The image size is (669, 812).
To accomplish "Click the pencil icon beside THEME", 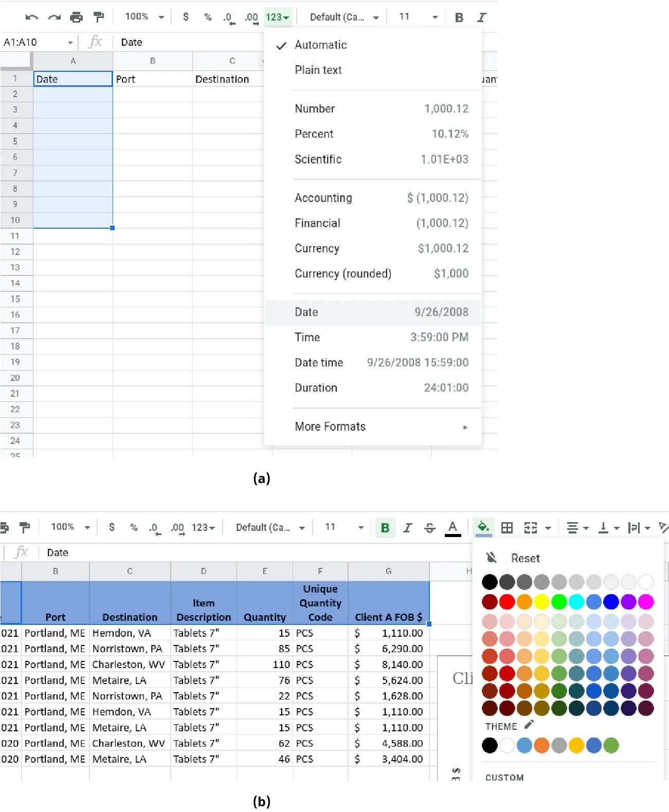I will (x=529, y=725).
